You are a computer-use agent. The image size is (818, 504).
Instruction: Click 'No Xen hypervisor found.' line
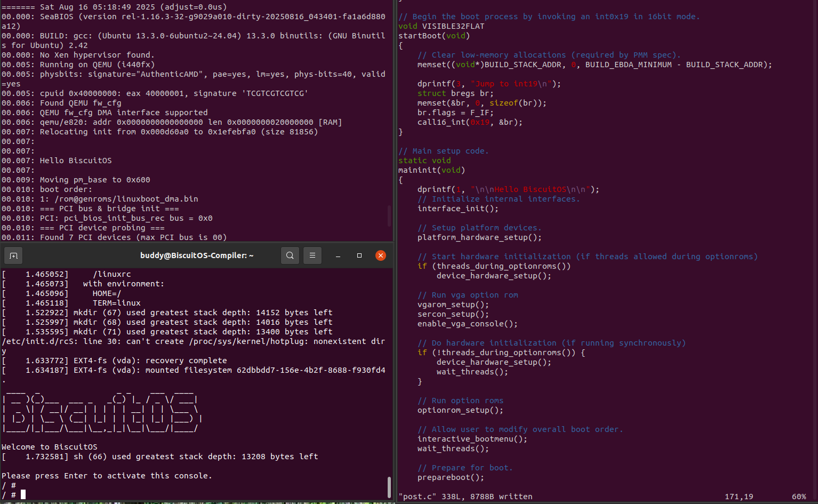[x=97, y=55]
